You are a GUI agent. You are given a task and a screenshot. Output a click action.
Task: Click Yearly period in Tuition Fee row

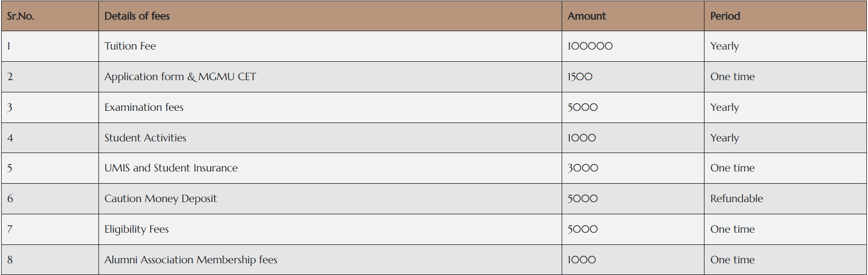click(x=725, y=46)
